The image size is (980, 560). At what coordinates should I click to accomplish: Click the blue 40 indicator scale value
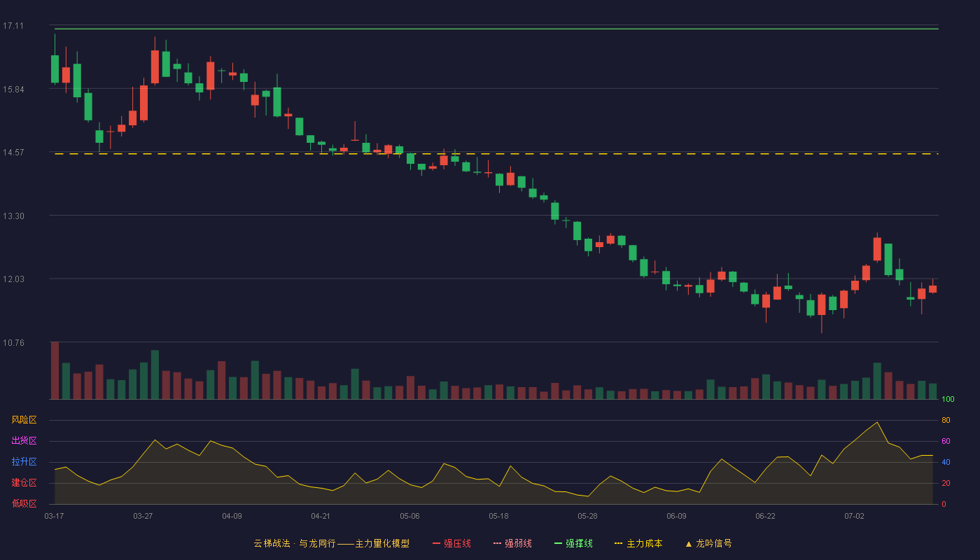click(x=946, y=462)
